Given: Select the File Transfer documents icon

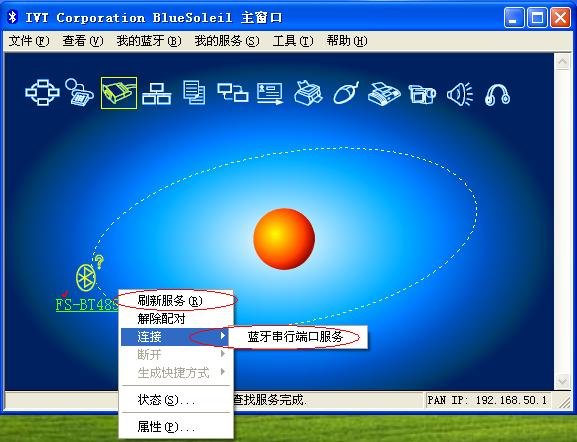Looking at the screenshot, I should pos(194,92).
